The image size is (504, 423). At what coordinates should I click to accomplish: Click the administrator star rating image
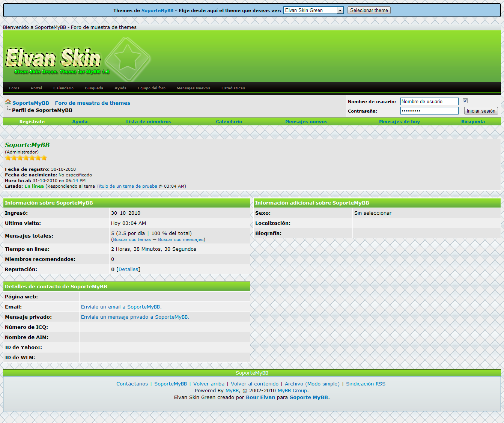[26, 158]
